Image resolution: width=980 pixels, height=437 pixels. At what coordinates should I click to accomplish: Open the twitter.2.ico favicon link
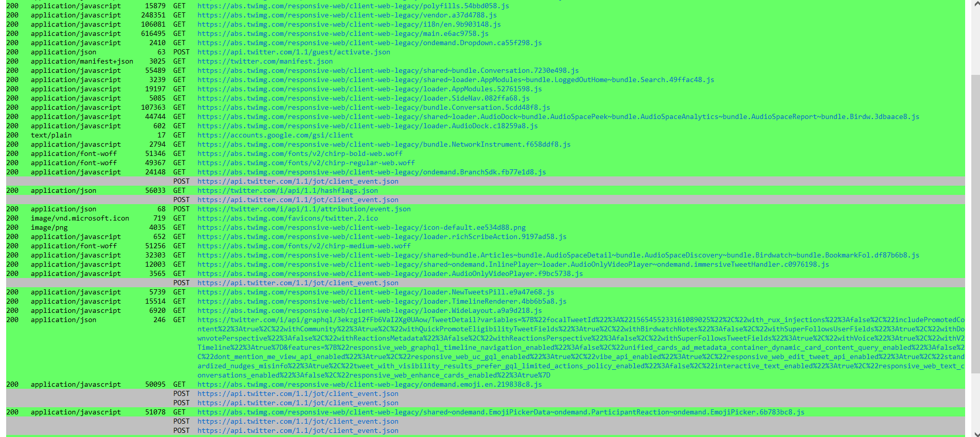tap(288, 218)
